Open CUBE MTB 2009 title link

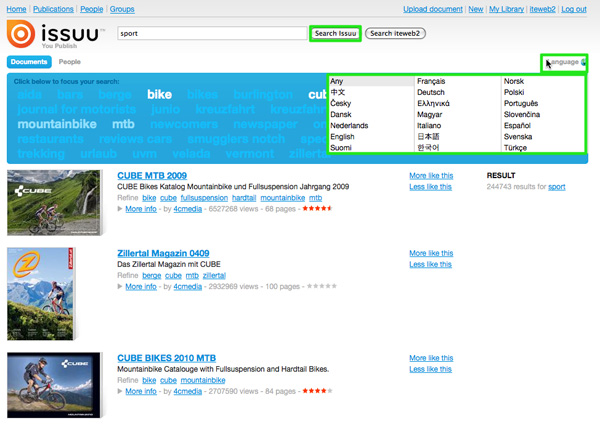click(x=152, y=176)
